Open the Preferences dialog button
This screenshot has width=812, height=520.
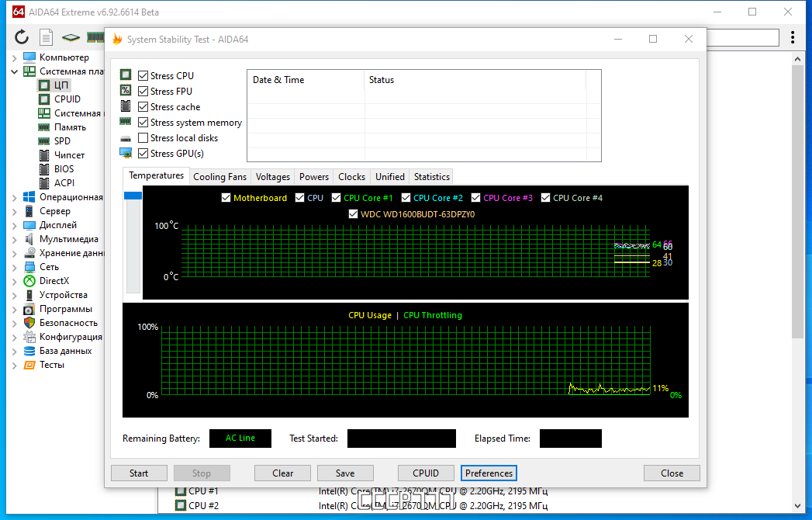pos(489,473)
